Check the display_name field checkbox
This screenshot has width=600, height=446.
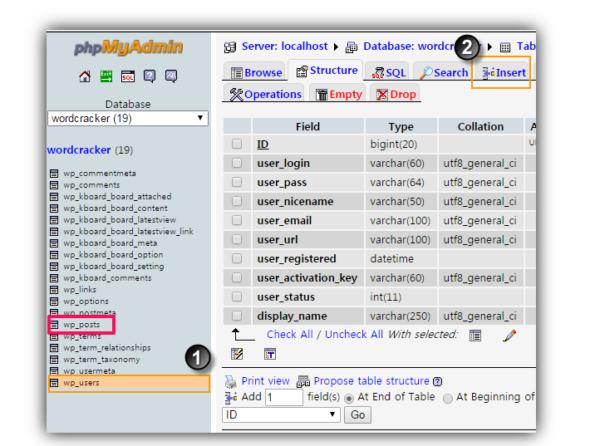coord(237,316)
